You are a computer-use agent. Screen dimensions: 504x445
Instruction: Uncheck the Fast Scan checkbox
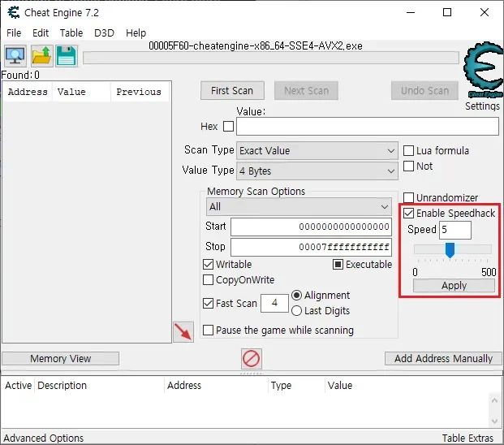click(x=208, y=303)
